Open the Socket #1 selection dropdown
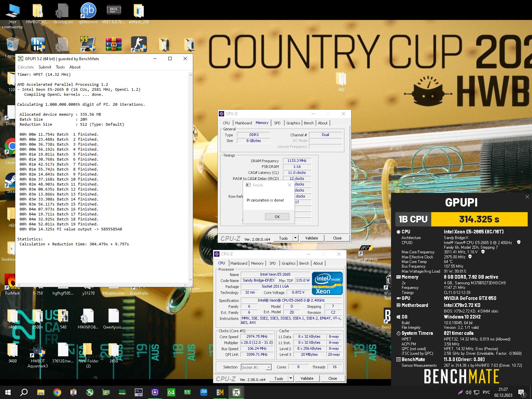Screen dimensions: 532x399 (256, 367)
